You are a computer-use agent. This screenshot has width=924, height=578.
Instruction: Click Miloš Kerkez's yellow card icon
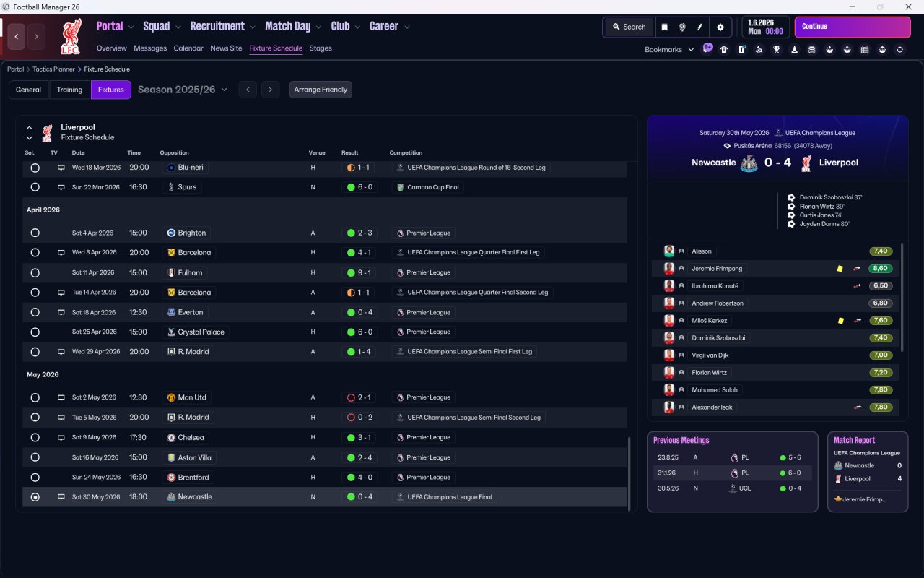840,321
